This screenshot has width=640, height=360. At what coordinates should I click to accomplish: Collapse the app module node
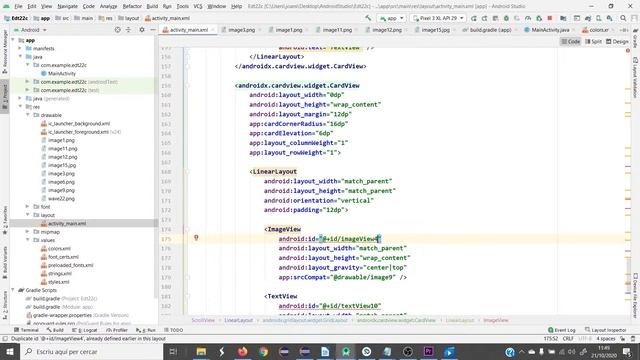[x=13, y=40]
